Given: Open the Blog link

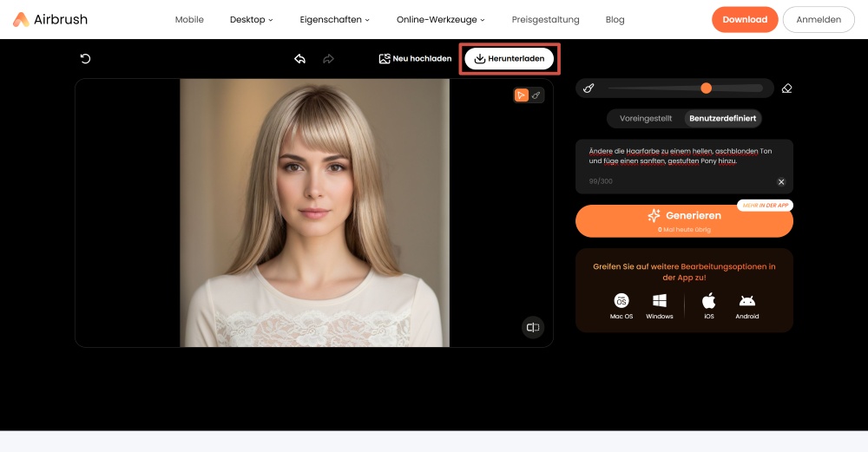Looking at the screenshot, I should click(x=615, y=19).
